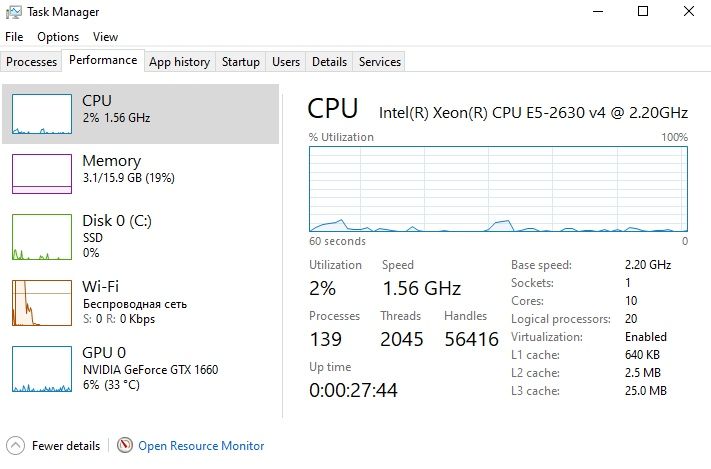Image resolution: width=711 pixels, height=469 pixels.
Task: Maximize the Task Manager window
Action: (x=643, y=12)
